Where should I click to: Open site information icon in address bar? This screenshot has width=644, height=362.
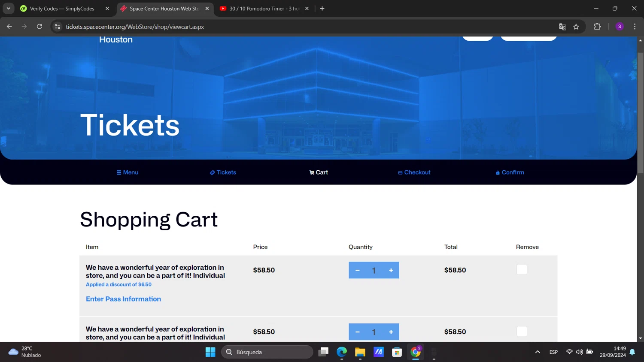(57, 27)
